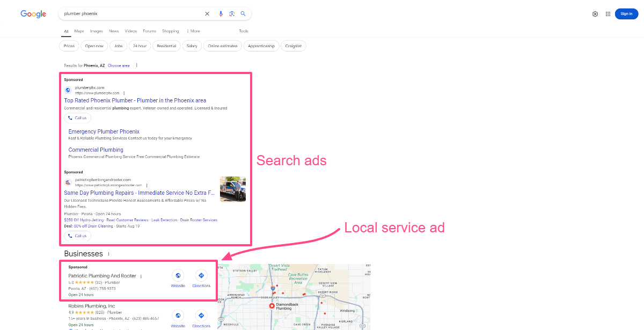The height and width of the screenshot is (330, 644).
Task: Open the Emergency Plumber Phoenix sitelink
Action: (x=104, y=131)
